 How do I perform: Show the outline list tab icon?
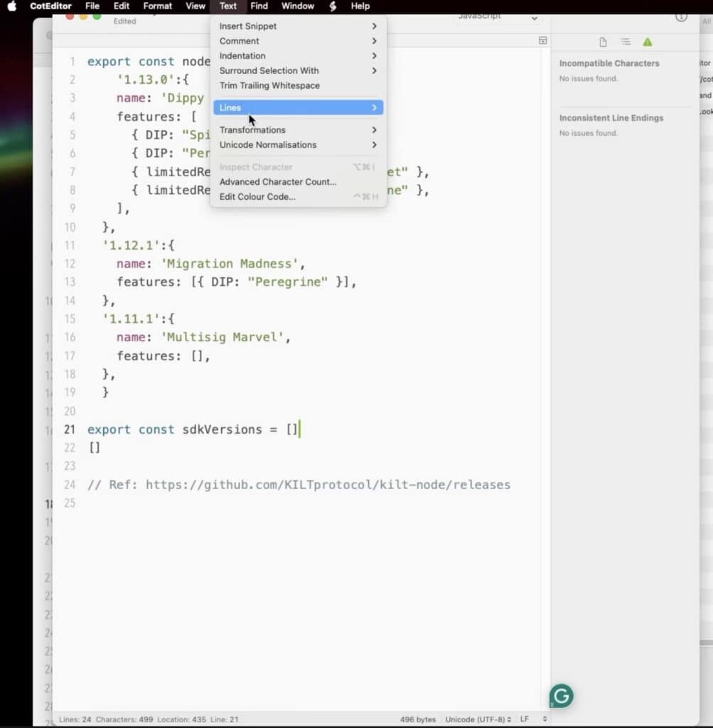point(625,43)
